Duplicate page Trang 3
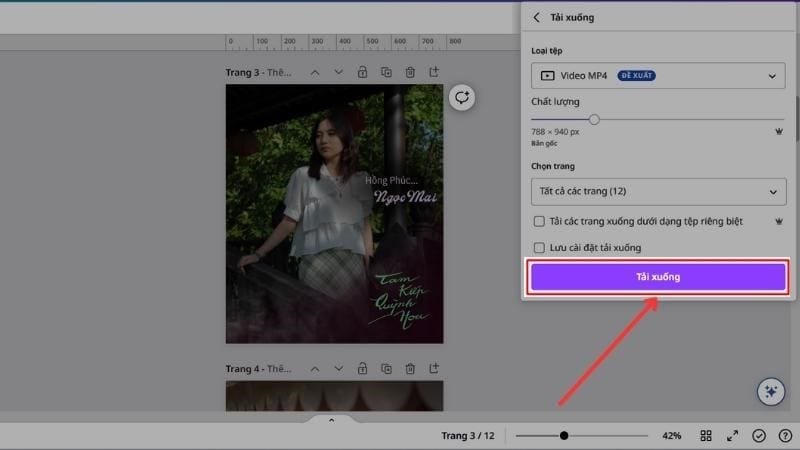800x450 pixels. pos(386,72)
